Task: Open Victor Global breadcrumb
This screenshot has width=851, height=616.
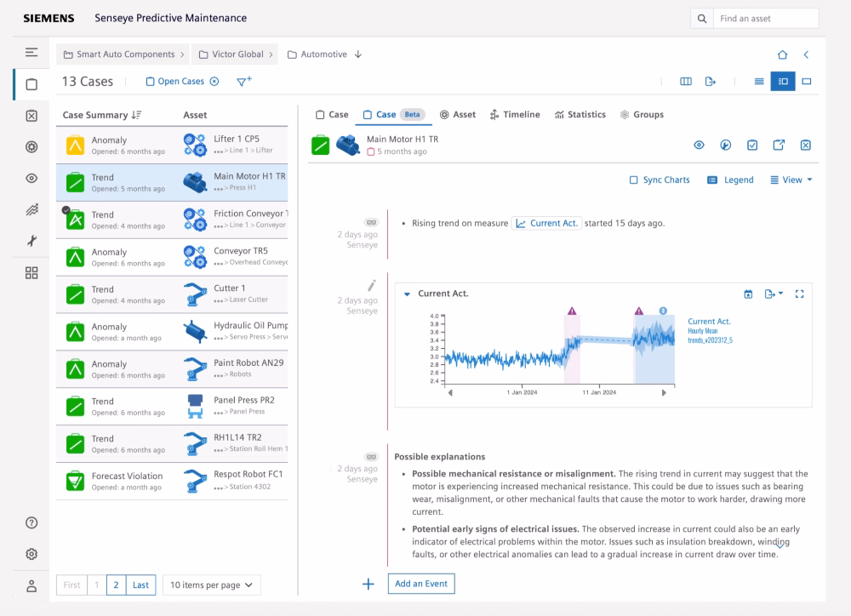Action: tap(235, 54)
